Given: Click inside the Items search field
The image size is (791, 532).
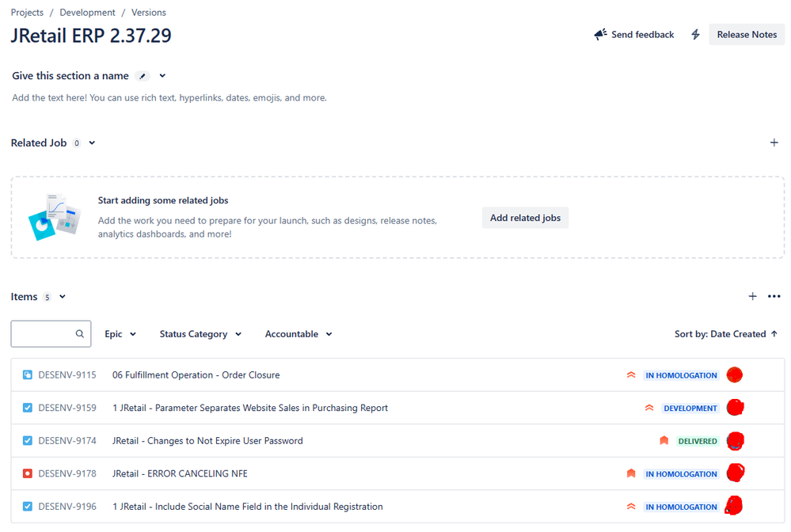Looking at the screenshot, I should point(51,334).
